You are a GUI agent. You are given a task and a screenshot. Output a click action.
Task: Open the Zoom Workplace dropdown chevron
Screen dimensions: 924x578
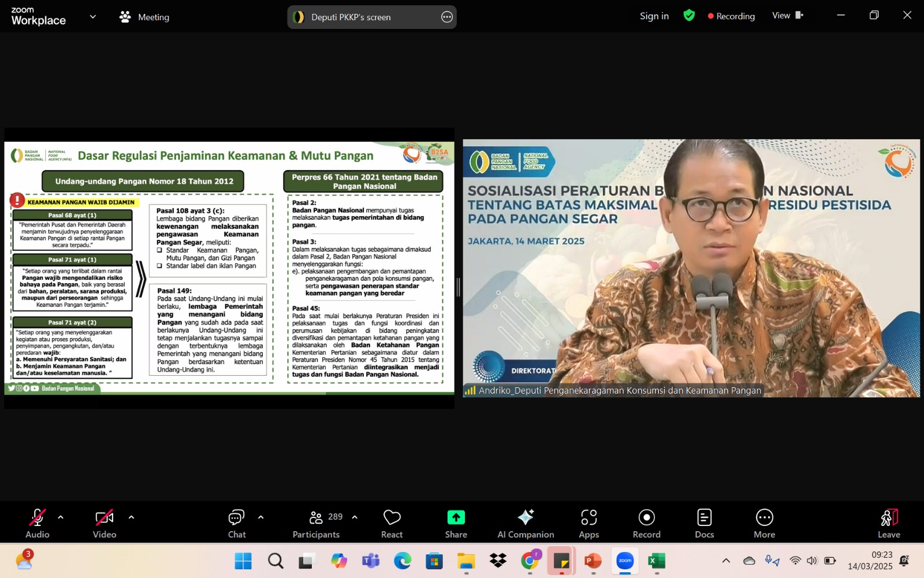pos(92,17)
